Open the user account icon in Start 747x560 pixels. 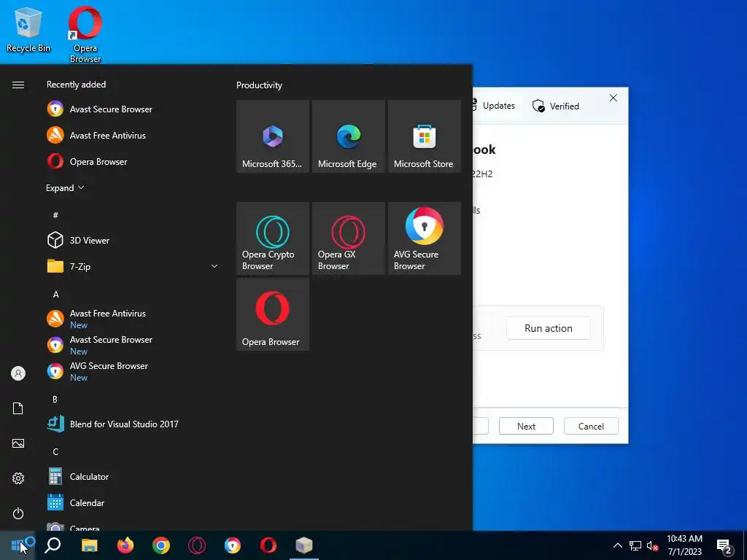pyautogui.click(x=18, y=373)
